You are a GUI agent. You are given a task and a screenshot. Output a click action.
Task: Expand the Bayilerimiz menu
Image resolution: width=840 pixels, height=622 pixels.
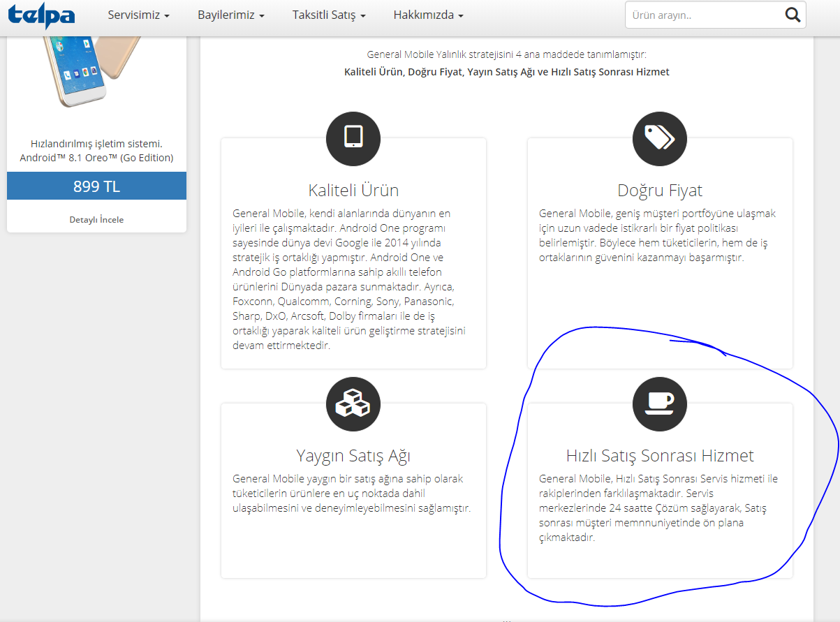coord(231,15)
